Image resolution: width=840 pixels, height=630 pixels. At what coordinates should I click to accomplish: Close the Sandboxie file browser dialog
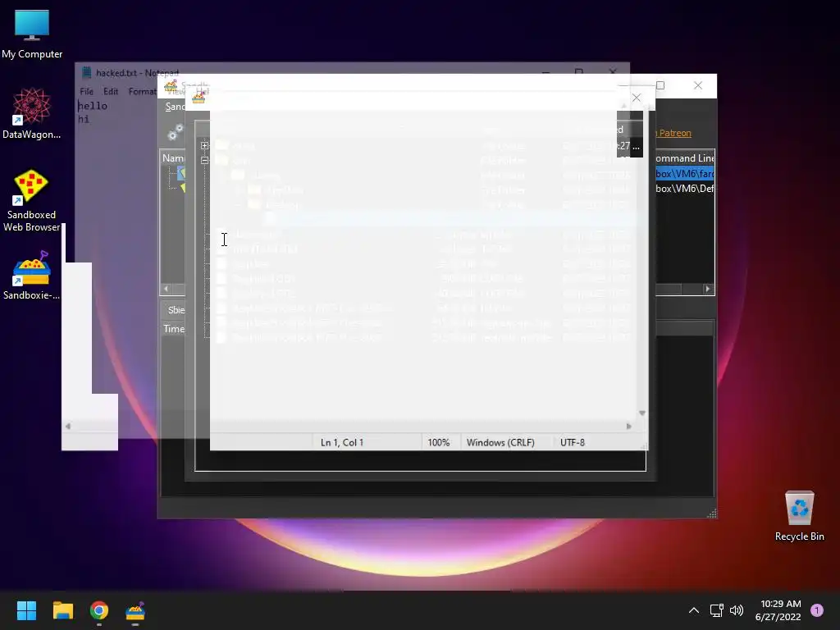(x=636, y=98)
